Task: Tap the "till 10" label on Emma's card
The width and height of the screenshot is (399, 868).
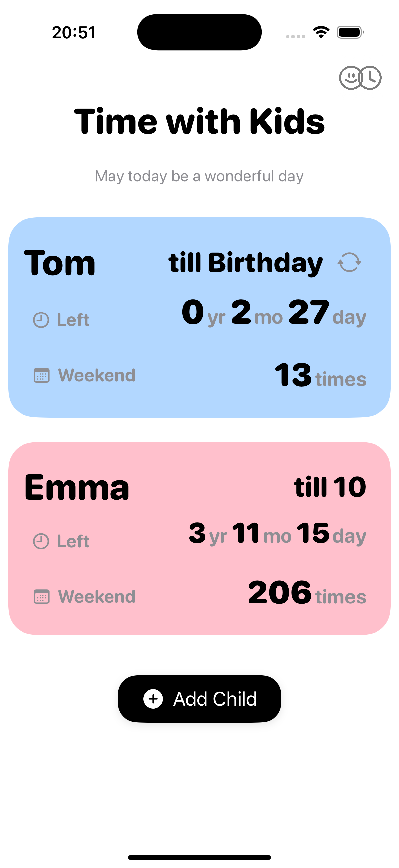Action: pyautogui.click(x=330, y=487)
